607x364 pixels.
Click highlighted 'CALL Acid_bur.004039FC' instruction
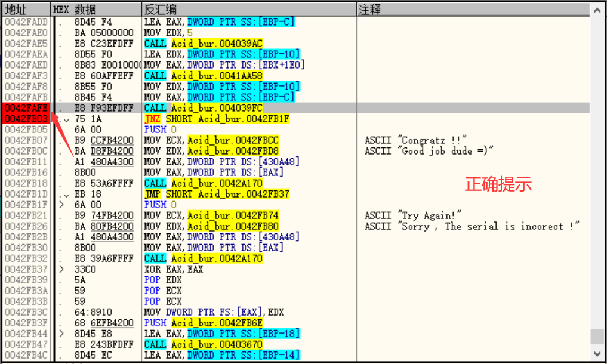click(x=204, y=107)
